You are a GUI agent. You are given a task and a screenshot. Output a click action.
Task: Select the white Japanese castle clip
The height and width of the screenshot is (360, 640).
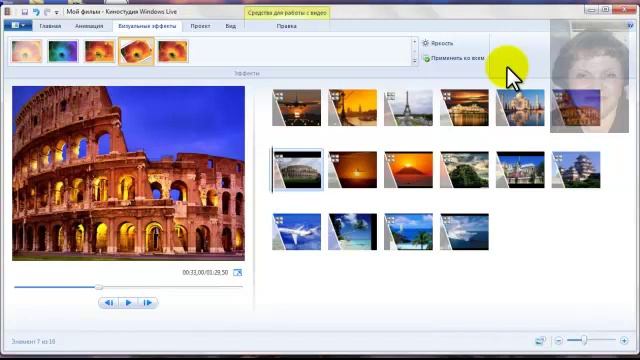coord(576,170)
